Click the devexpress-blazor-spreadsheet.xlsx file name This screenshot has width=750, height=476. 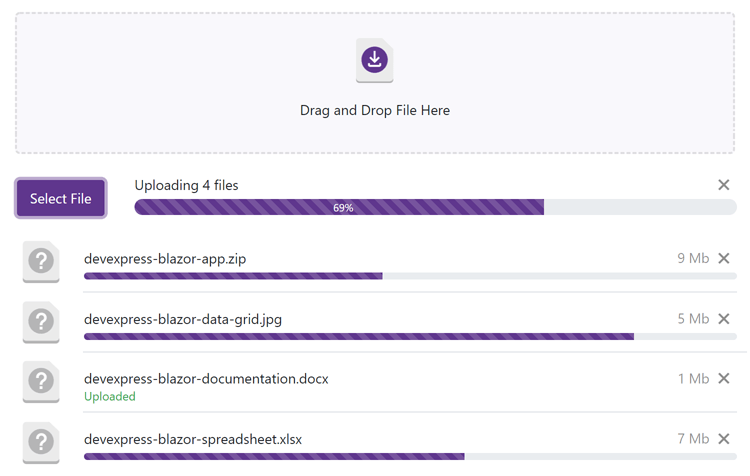point(193,439)
